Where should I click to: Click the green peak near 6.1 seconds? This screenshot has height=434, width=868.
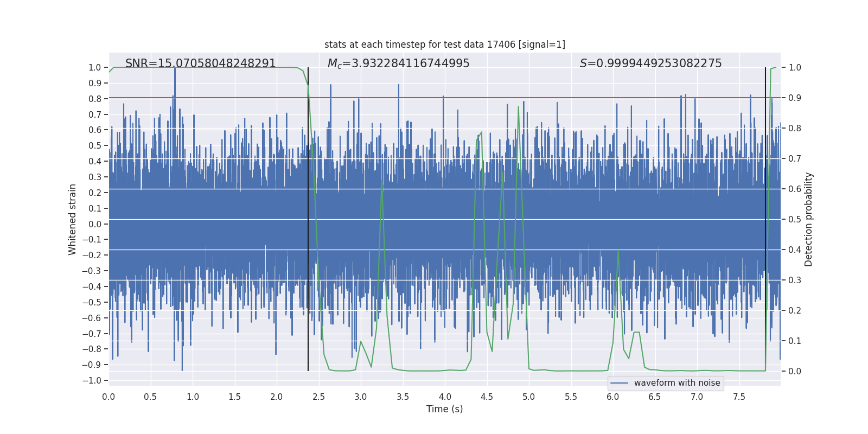pyautogui.click(x=618, y=251)
